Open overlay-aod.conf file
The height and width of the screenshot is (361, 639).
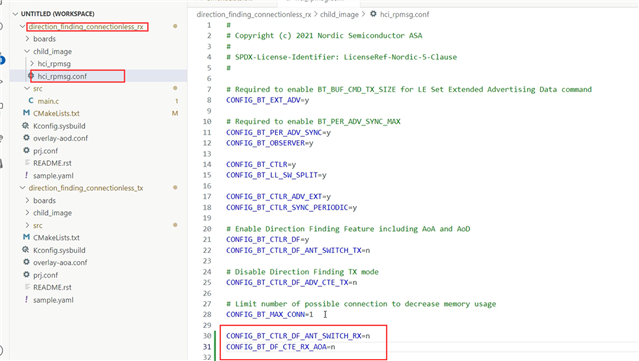coord(60,138)
